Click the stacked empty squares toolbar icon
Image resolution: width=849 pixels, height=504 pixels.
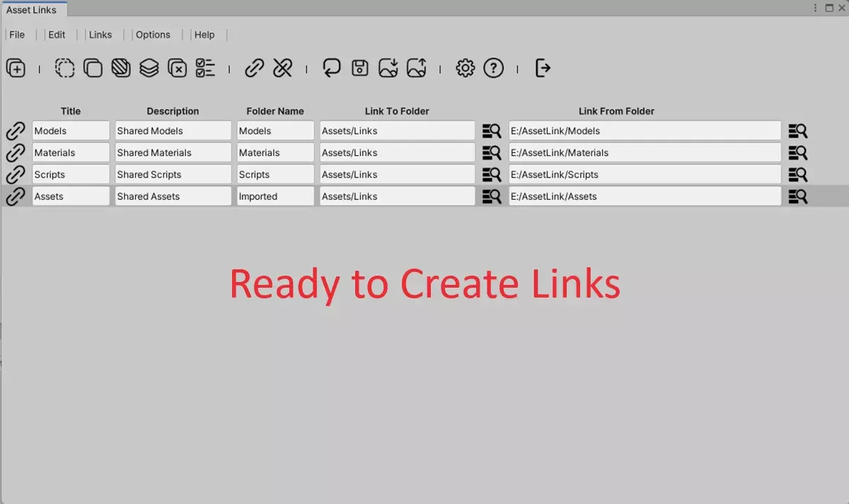(93, 69)
